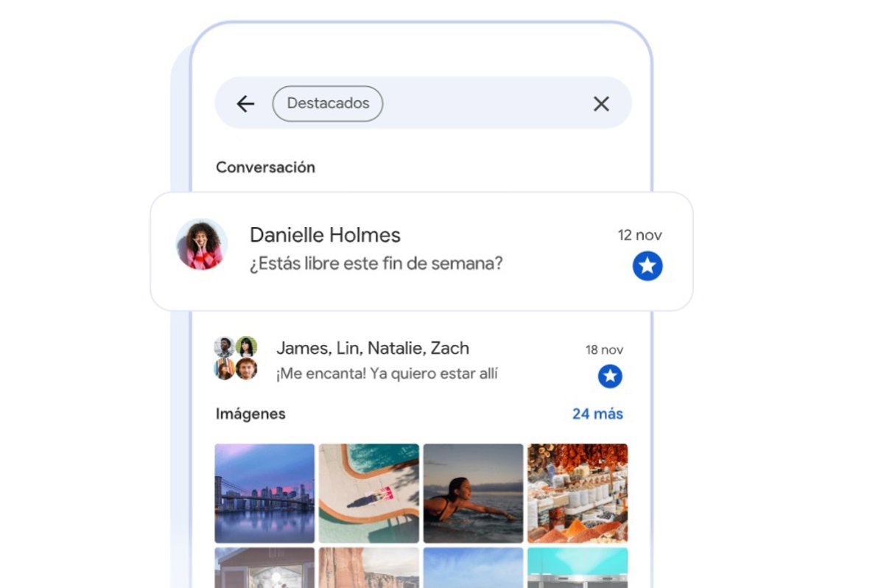The image size is (884, 588).
Task: Open the woman swimming in sea photo
Action: (473, 493)
